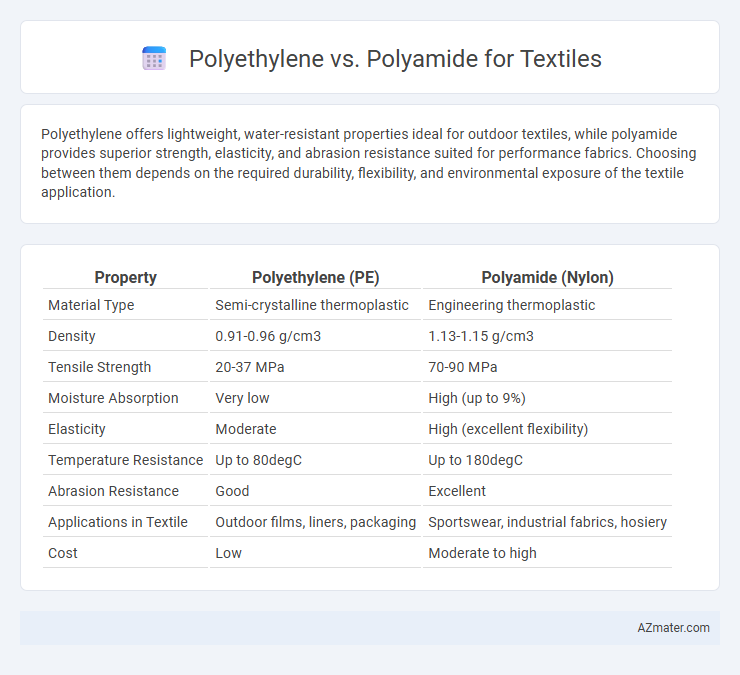Select the 'Moisture Absorption' row label

pyautogui.click(x=113, y=398)
